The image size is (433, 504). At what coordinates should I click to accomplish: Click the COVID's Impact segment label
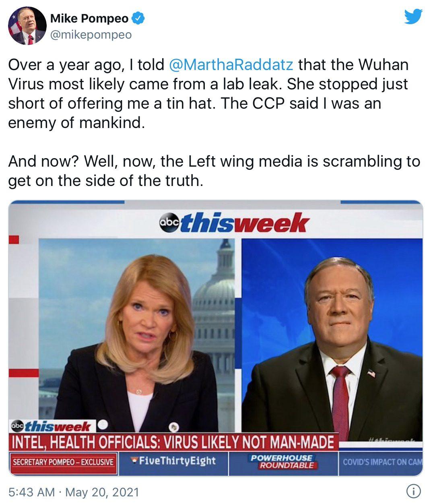coord(381,462)
